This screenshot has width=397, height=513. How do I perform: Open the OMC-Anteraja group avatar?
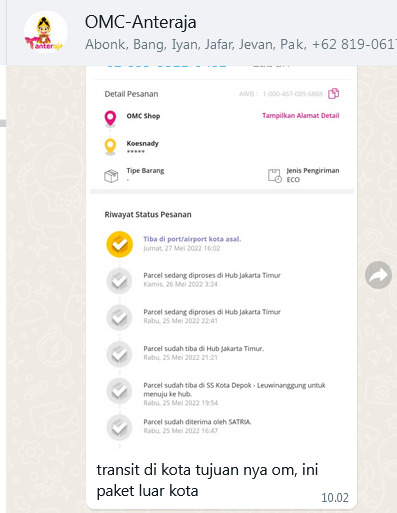point(45,33)
